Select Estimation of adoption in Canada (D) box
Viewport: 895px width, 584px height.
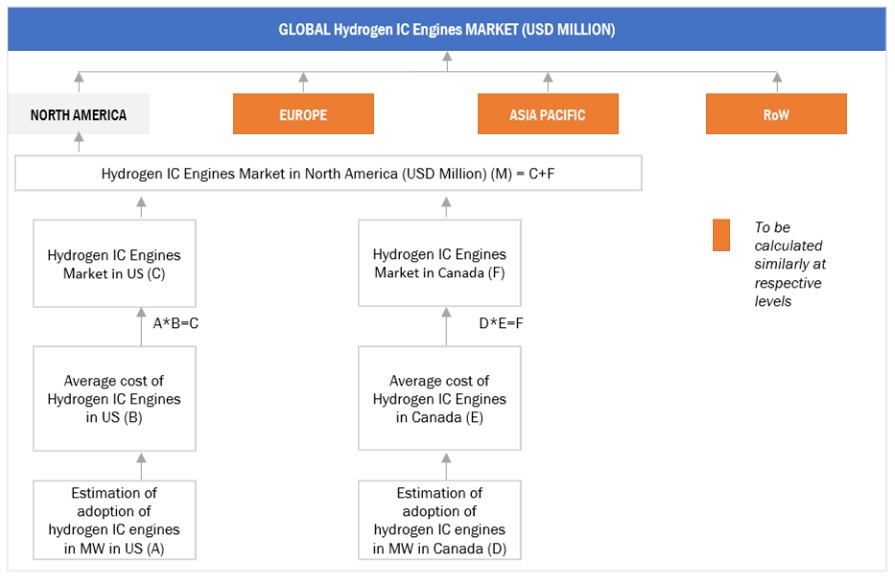point(439,520)
